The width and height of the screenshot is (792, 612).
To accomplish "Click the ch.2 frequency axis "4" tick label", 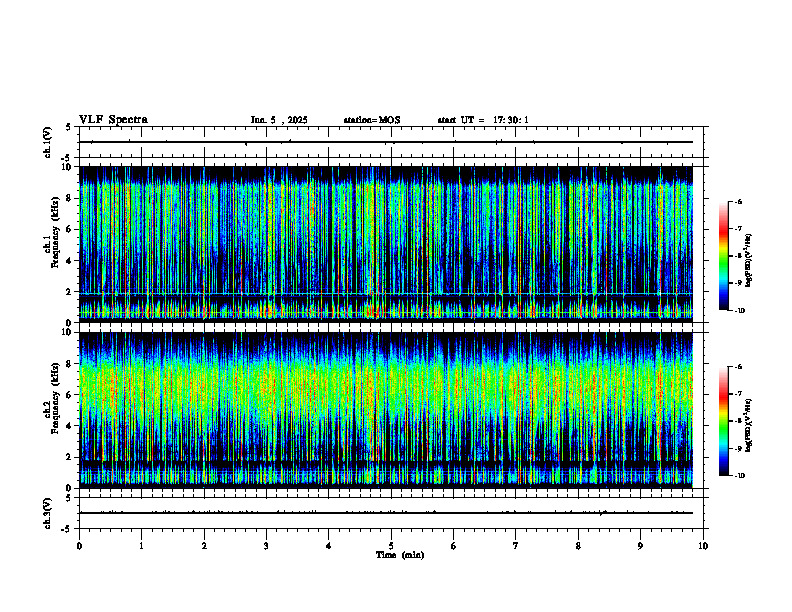I will coord(70,426).
